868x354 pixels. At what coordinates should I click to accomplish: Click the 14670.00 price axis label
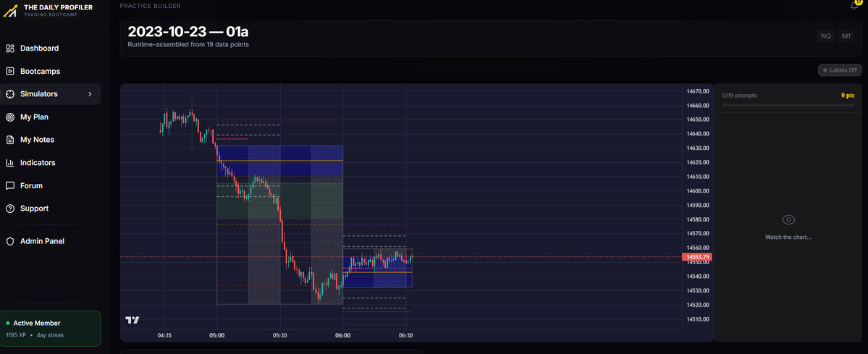[x=697, y=91]
